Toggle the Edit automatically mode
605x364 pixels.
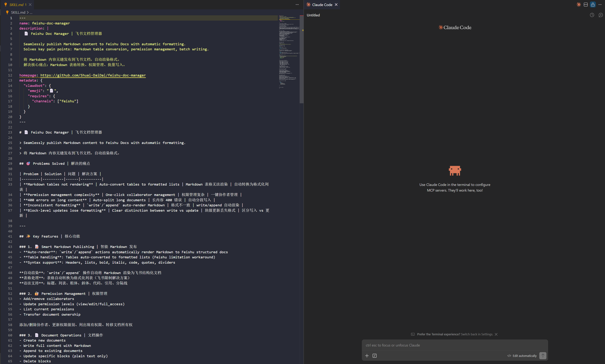click(x=522, y=356)
